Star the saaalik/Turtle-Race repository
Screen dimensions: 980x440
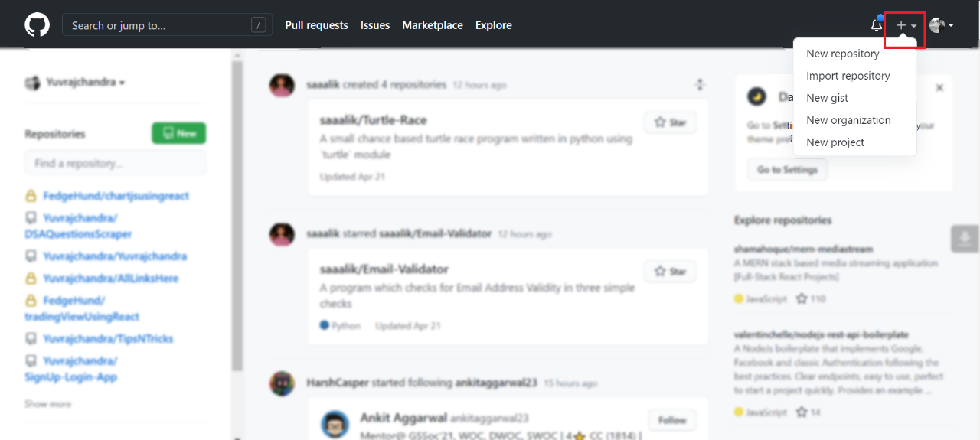coord(671,122)
